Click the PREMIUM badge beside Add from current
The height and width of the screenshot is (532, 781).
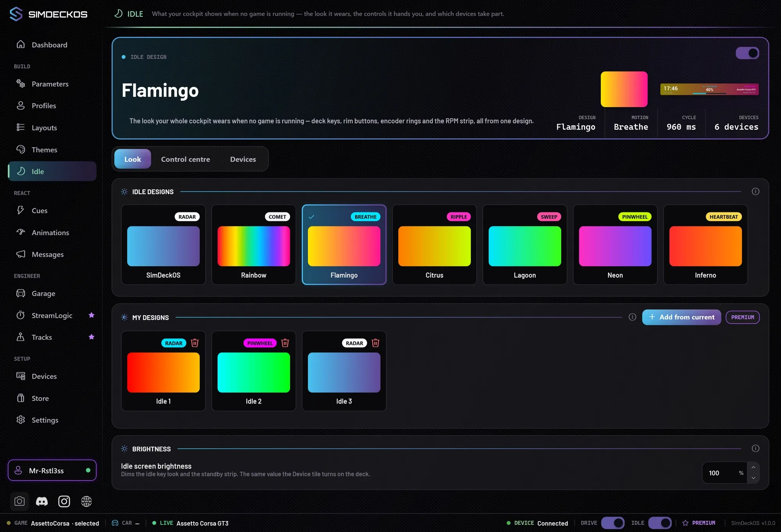[742, 317]
